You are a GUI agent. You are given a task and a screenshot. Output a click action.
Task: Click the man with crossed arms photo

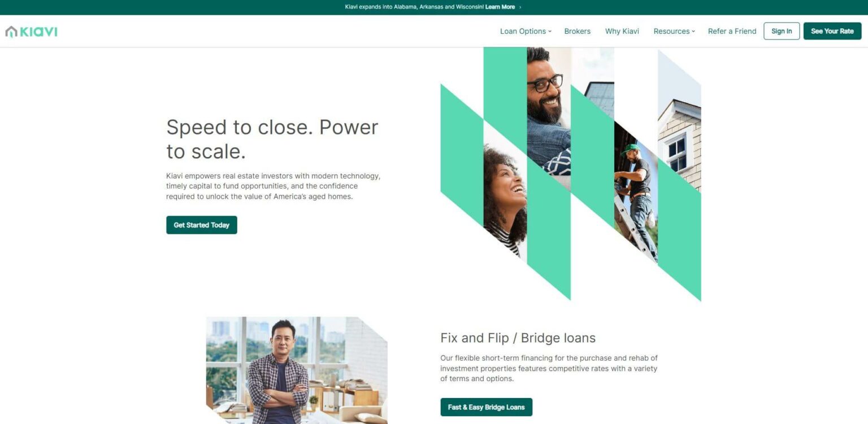click(297, 370)
